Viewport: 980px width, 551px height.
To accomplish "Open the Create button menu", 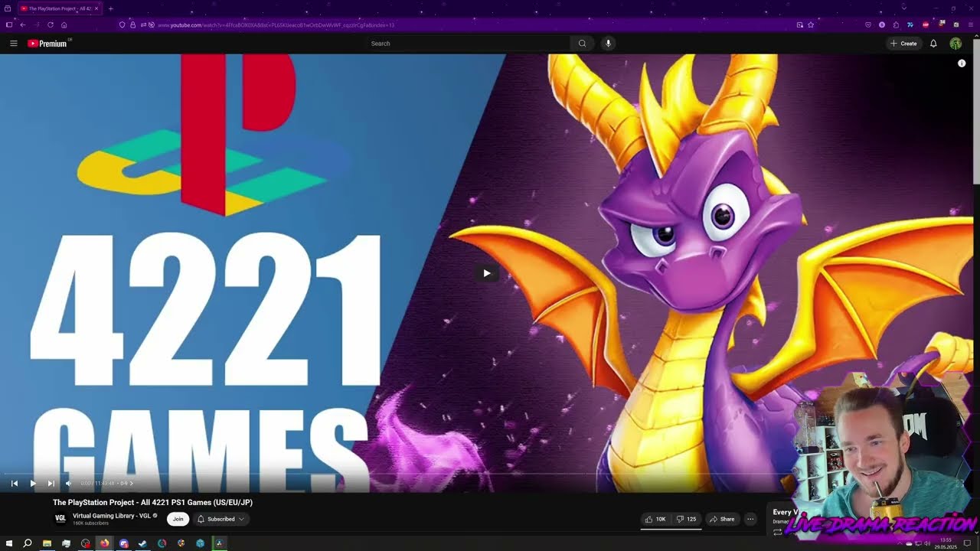I will 903,44.
